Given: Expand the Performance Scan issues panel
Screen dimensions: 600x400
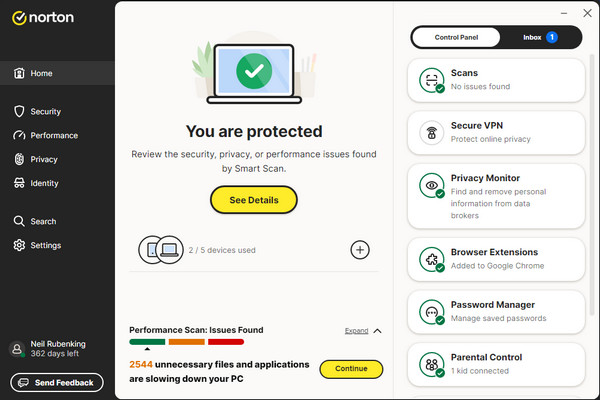Looking at the screenshot, I should point(356,330).
